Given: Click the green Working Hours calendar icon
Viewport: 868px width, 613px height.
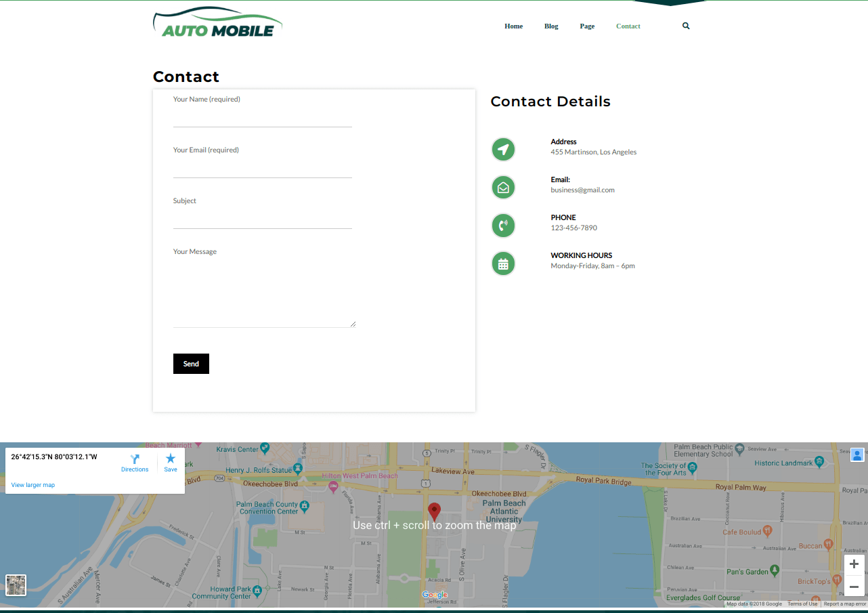Looking at the screenshot, I should pos(503,263).
